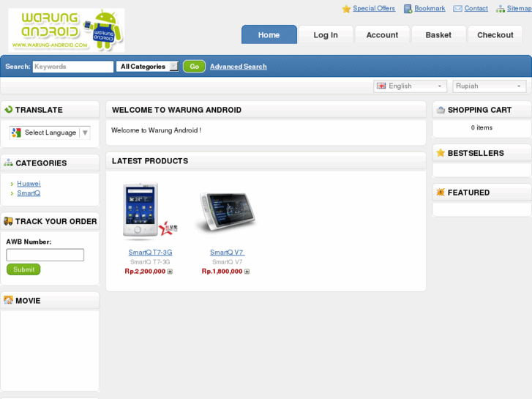The width and height of the screenshot is (532, 399).
Task: Click the Keywords search field
Action: pyautogui.click(x=73, y=66)
